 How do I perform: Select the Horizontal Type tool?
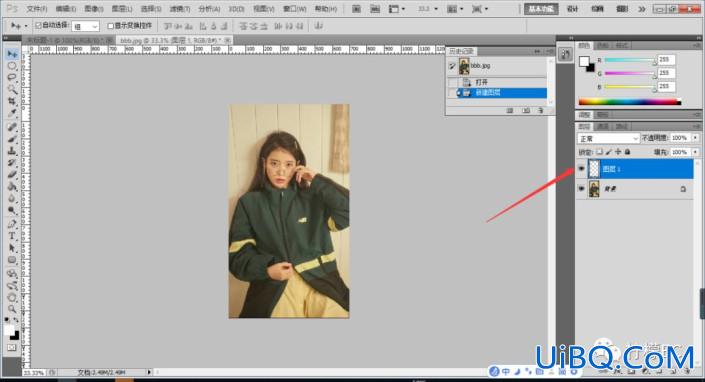(x=12, y=236)
